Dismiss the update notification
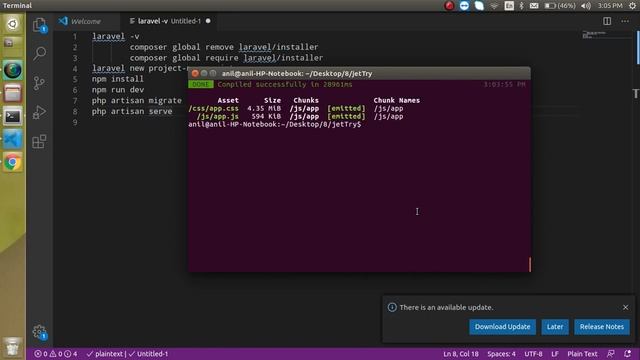Image resolution: width=640 pixels, height=360 pixels. coord(625,307)
